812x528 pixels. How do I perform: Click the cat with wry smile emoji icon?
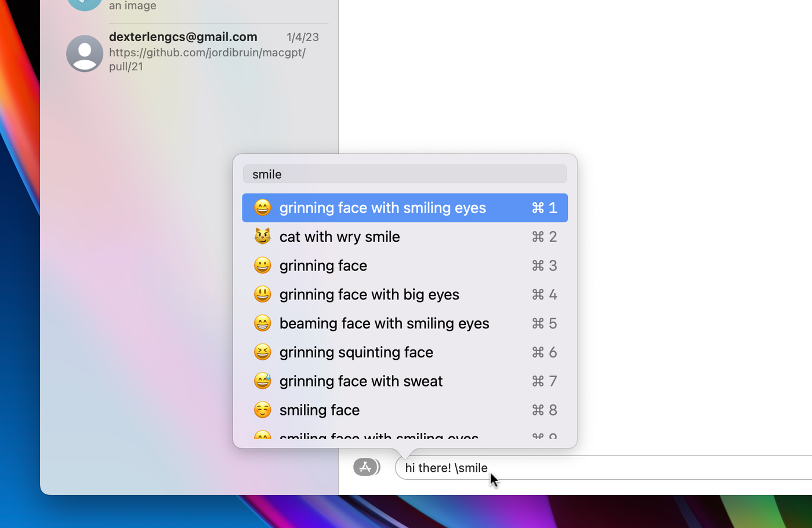point(262,236)
